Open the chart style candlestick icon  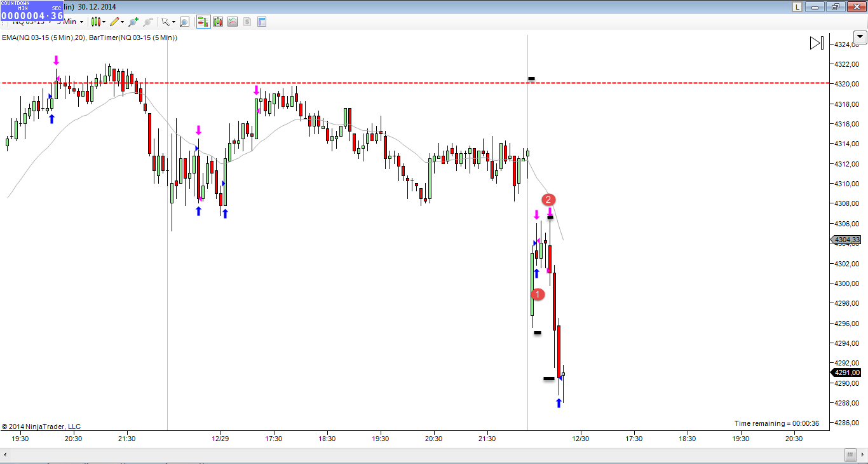[x=95, y=22]
